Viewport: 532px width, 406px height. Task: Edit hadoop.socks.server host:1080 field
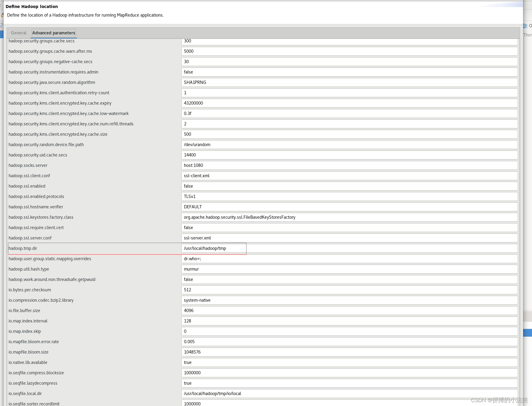(350, 165)
